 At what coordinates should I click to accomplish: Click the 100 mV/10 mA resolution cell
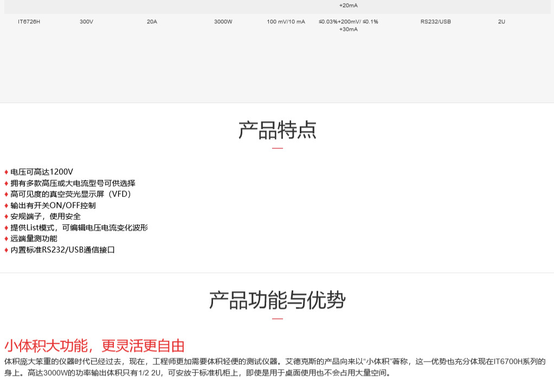[x=286, y=22]
